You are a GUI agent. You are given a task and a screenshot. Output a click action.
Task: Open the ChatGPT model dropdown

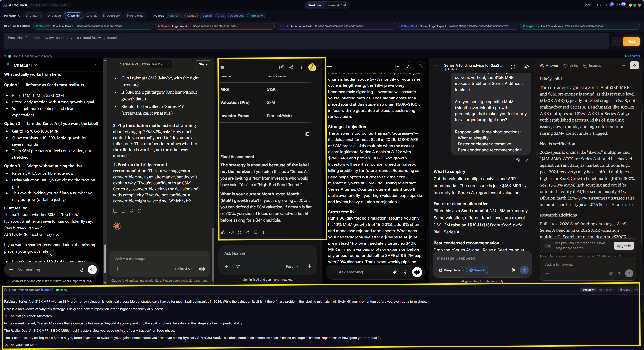coord(25,65)
